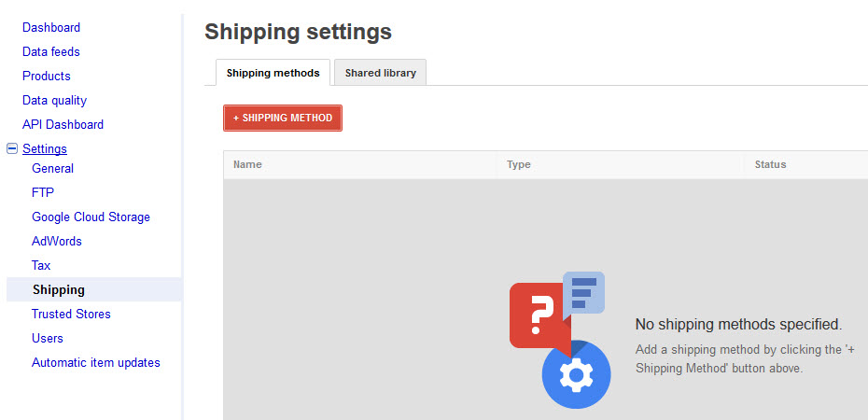Open API Dashboard link
This screenshot has height=420, width=868.
63,124
